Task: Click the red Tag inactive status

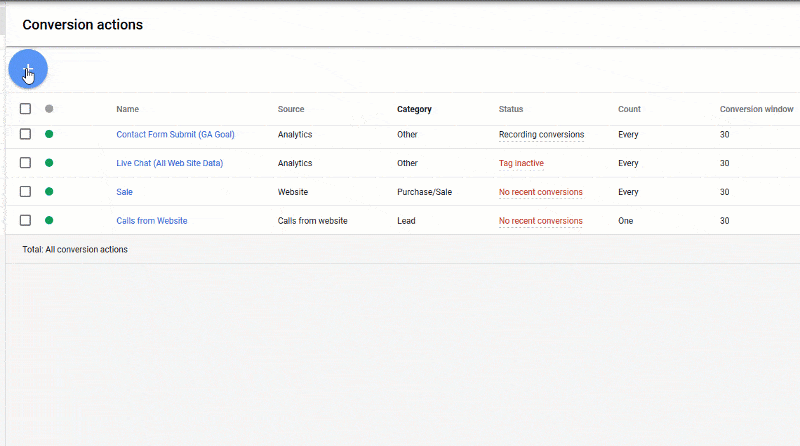Action: tap(521, 163)
